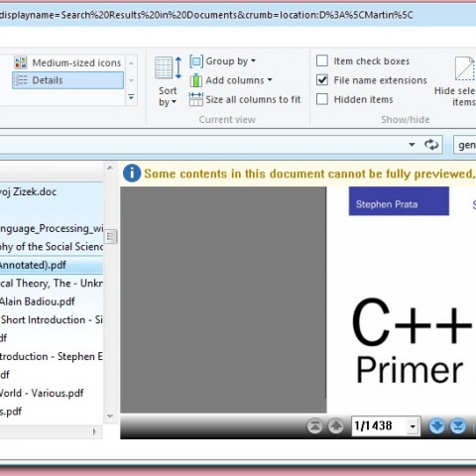This screenshot has height=476, width=476.
Task: Select file 'cal Theory, The - Unkr'
Action: (x=52, y=284)
